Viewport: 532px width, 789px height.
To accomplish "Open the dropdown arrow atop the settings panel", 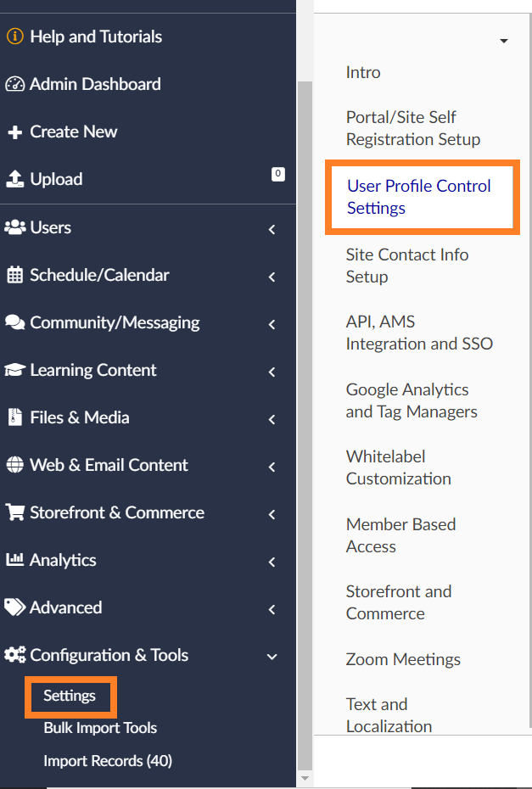I will [504, 41].
